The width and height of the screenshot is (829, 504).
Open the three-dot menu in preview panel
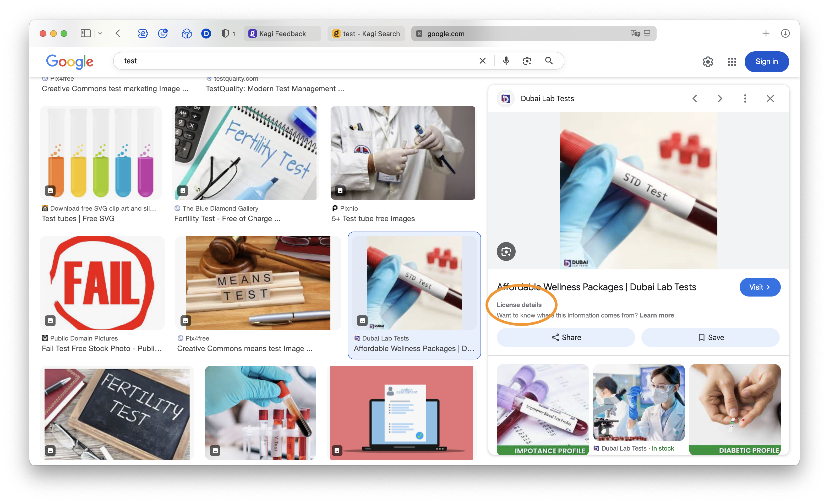pyautogui.click(x=745, y=98)
